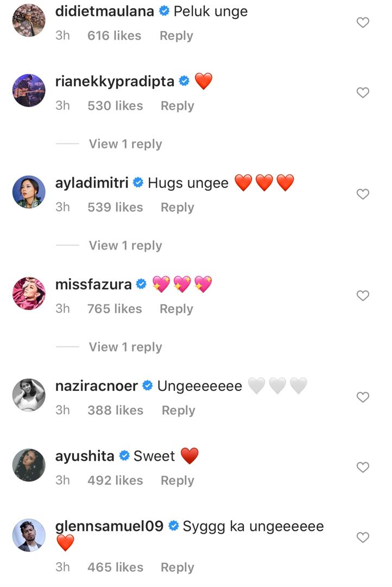
Task: Like naziracnoer's comment heart icon
Action: [x=362, y=397]
